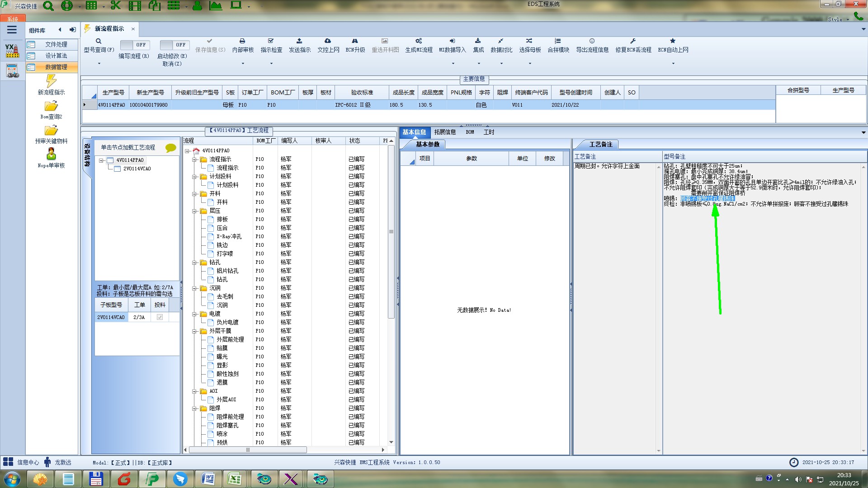The image size is (868, 488).
Task: Click the 数据对比 compare icon
Action: pos(501,41)
